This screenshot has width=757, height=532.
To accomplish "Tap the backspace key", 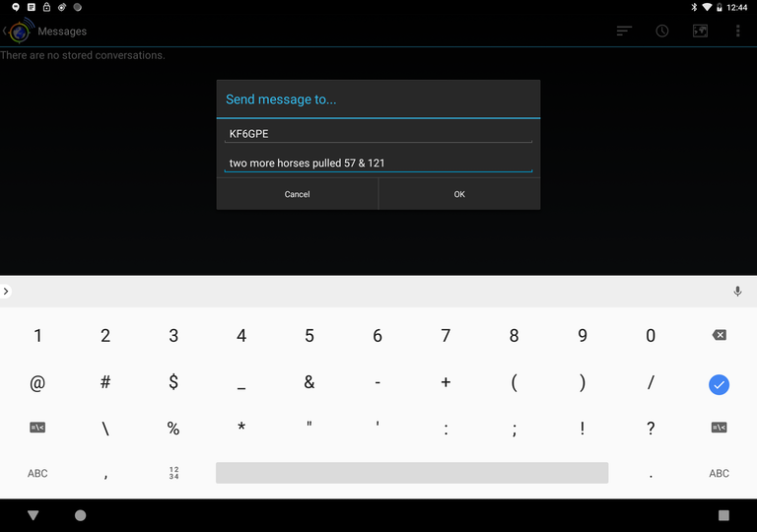I will coord(719,335).
